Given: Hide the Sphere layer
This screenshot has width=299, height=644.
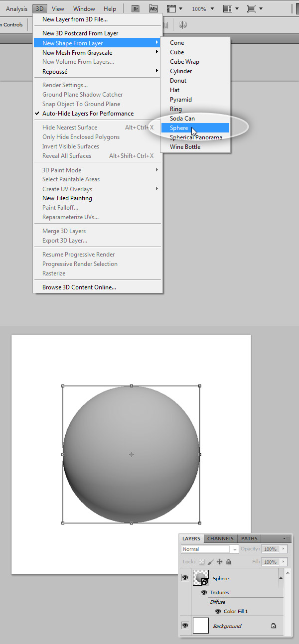Looking at the screenshot, I should (x=185, y=578).
